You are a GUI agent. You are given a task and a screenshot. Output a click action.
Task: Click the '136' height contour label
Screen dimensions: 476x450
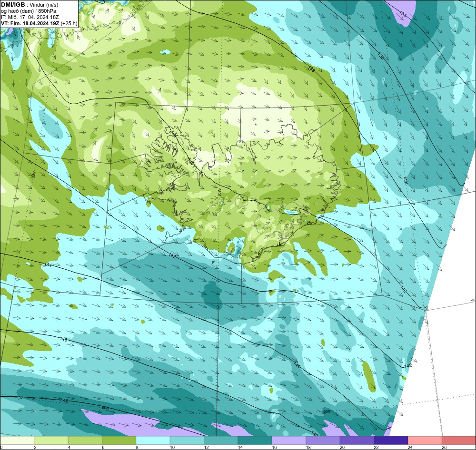coord(381,56)
